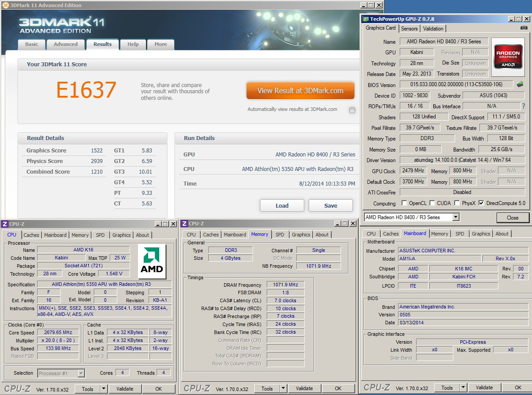
Task: Toggle the PhysX checkbox in GPU-Z
Action: pyautogui.click(x=457, y=203)
